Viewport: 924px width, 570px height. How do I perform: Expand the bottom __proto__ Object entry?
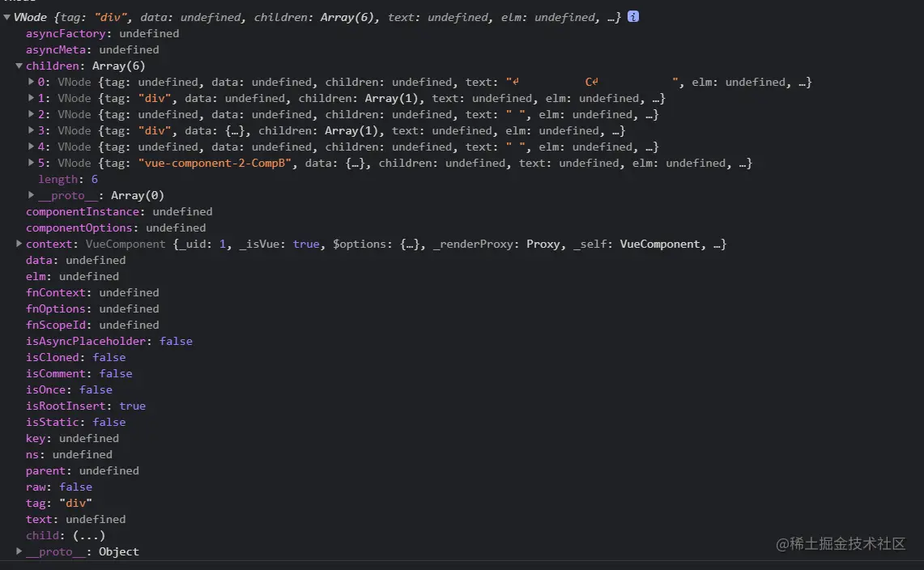click(19, 551)
